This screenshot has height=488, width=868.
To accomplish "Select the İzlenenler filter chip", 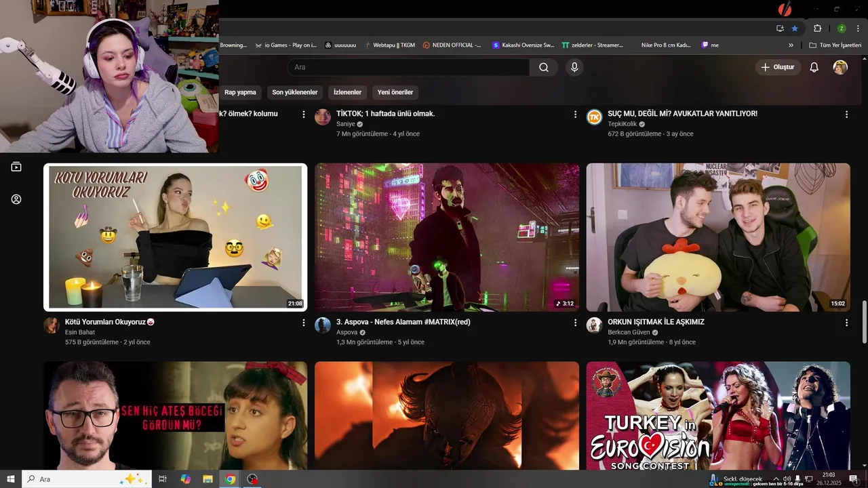I will pos(347,92).
